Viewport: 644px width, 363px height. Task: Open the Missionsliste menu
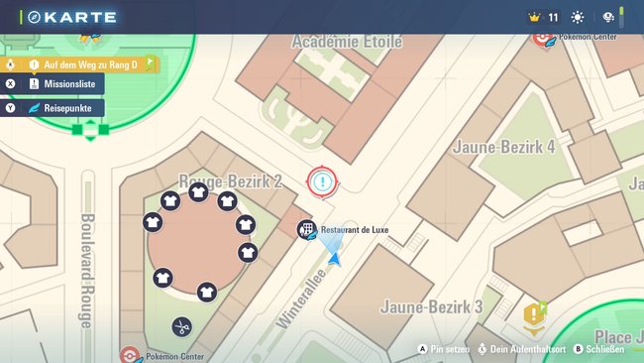click(x=53, y=84)
